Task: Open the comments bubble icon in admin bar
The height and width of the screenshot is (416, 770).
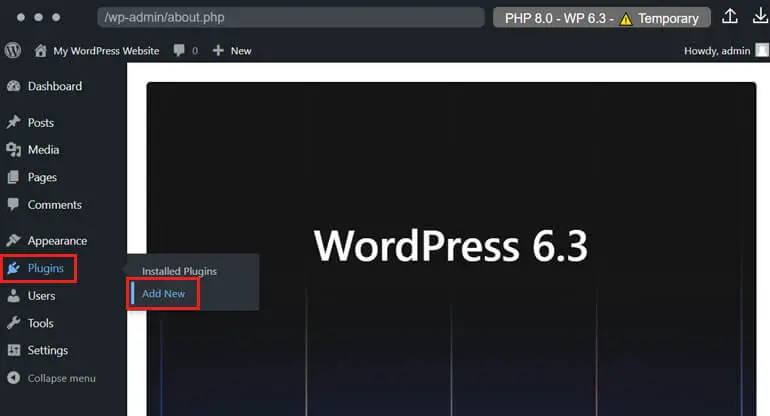Action: tap(179, 50)
